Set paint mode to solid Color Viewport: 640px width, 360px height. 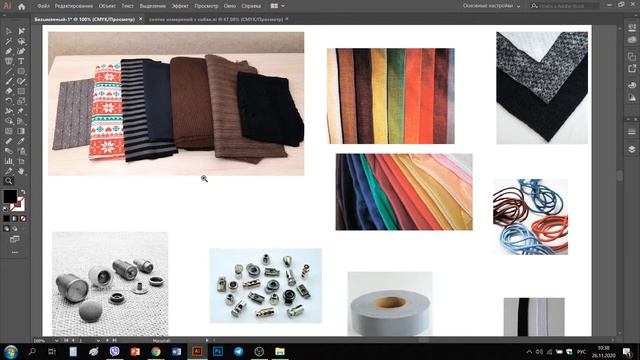(6, 219)
